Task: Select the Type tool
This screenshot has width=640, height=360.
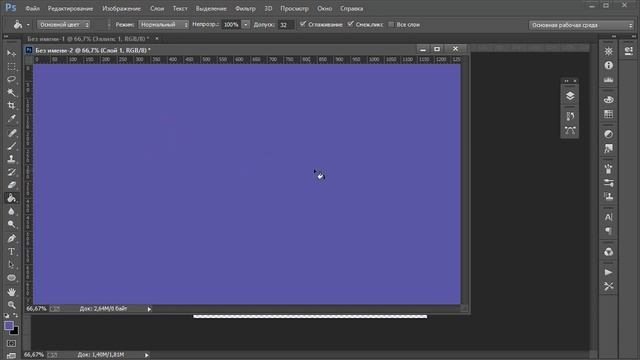Action: click(11, 252)
